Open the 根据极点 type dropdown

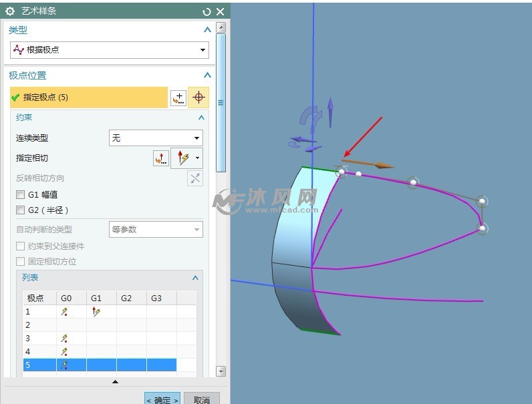point(109,50)
